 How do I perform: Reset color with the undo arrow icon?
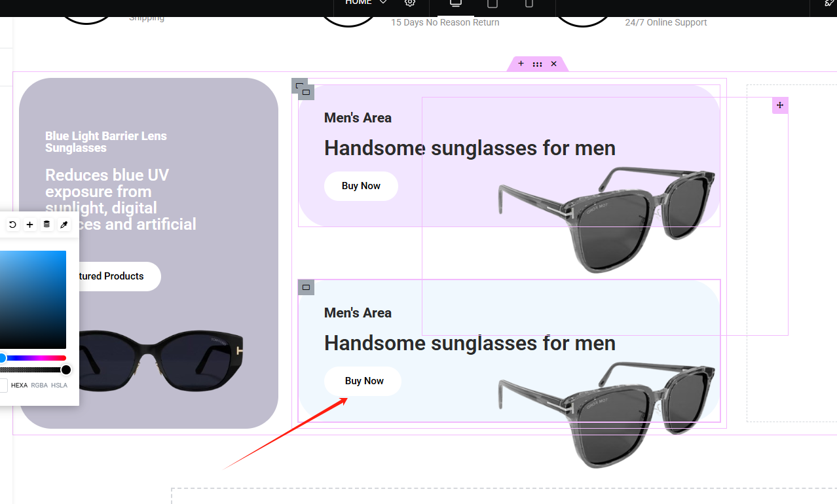coord(12,225)
